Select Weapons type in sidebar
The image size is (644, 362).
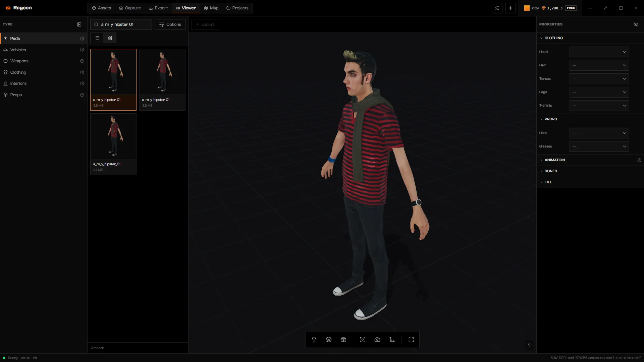44,61
